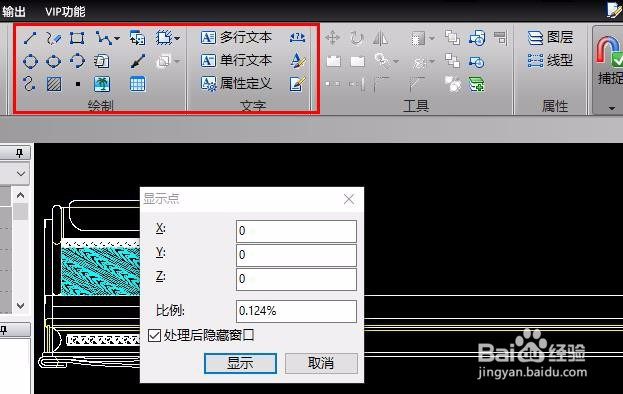
Task: Insert an image with palm-tree icon
Action: pyautogui.click(x=102, y=84)
